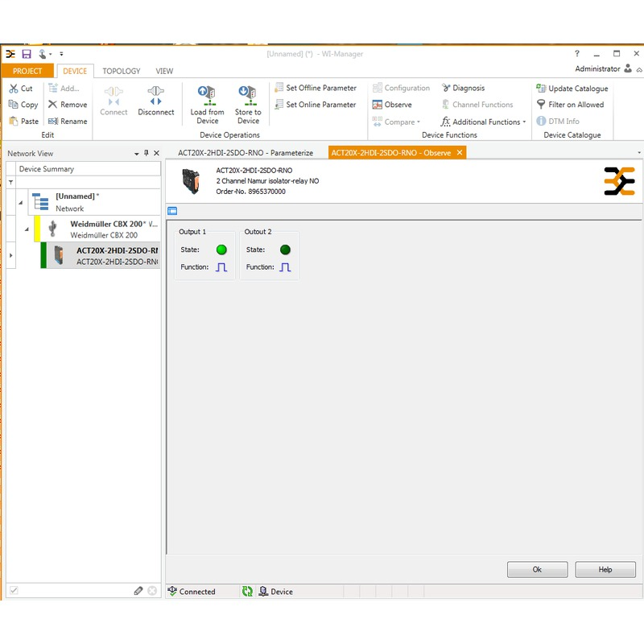
Task: Click the device filter input field
Action: [88, 183]
